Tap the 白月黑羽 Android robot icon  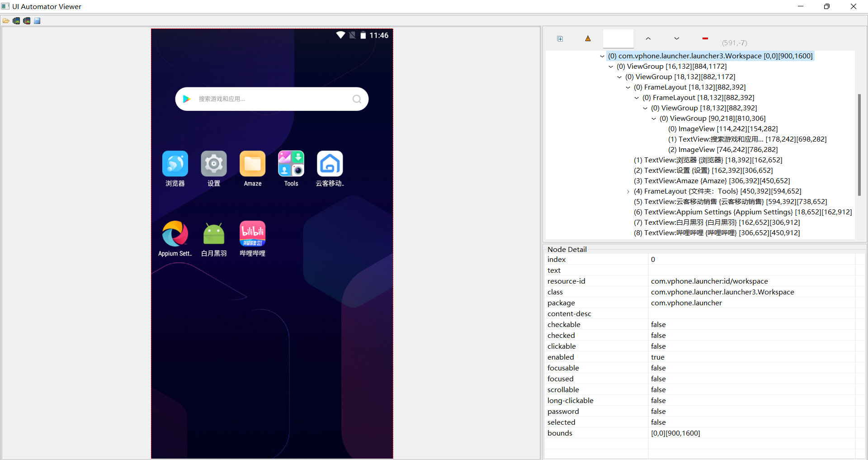[214, 233]
